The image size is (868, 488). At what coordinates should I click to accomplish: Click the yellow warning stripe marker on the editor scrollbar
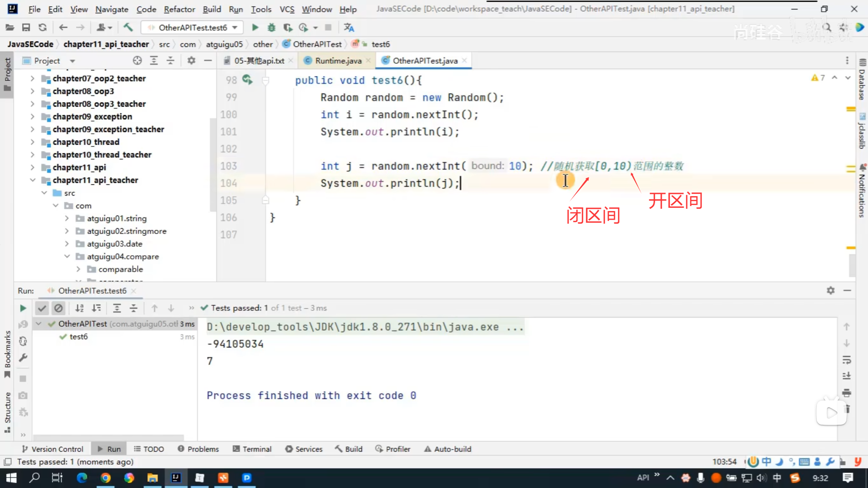tap(850, 109)
